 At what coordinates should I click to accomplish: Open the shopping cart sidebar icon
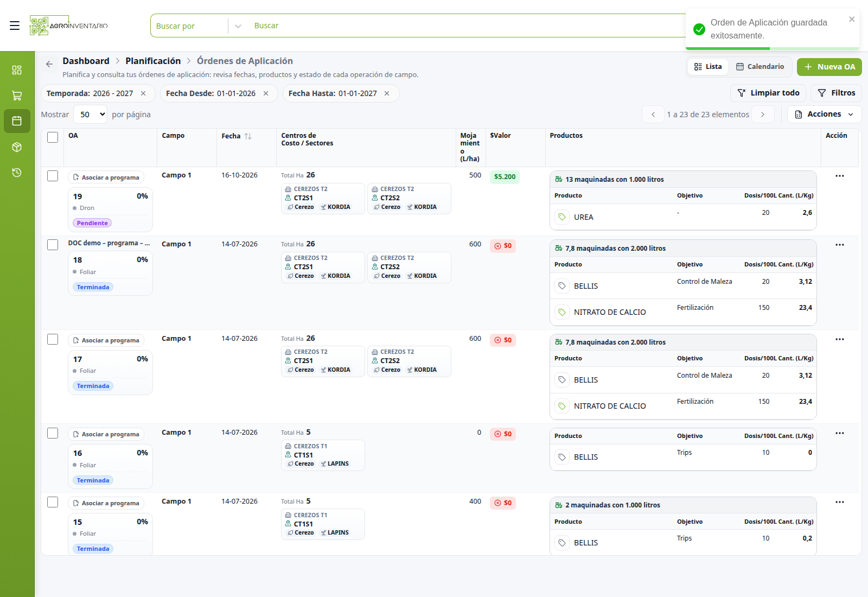pyautogui.click(x=17, y=96)
